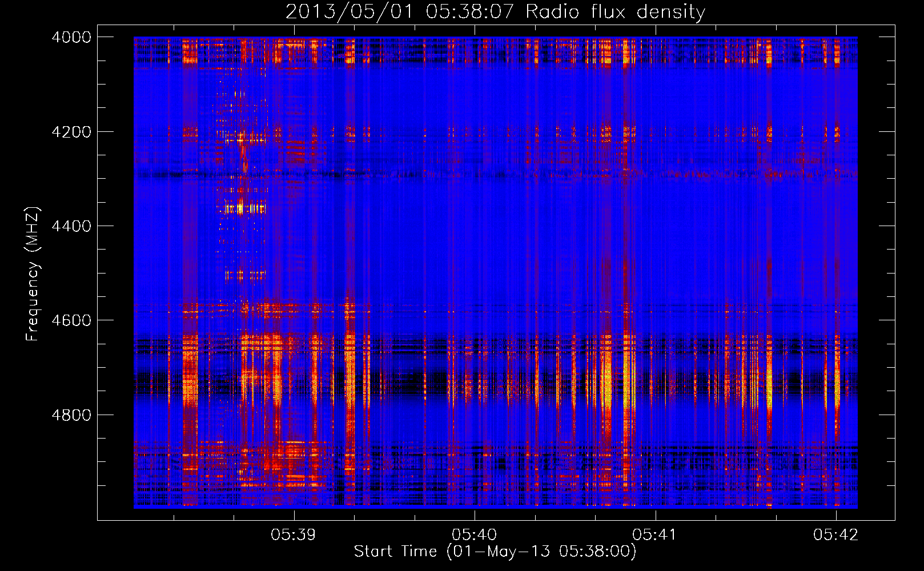Click the plot title '2013/05/01 05:38:07 Radio flux density'
This screenshot has width=924, height=571.
[495, 11]
